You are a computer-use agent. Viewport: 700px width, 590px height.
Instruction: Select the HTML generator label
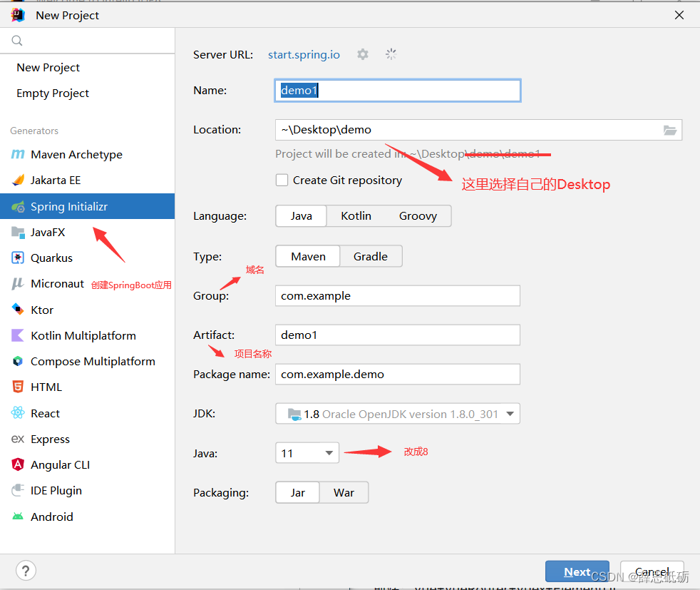(x=46, y=387)
